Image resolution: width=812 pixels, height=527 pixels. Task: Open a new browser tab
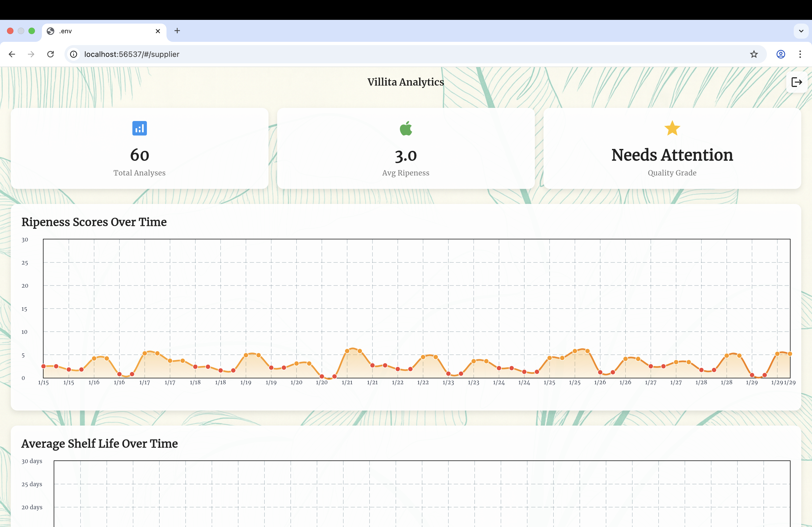pyautogui.click(x=177, y=31)
